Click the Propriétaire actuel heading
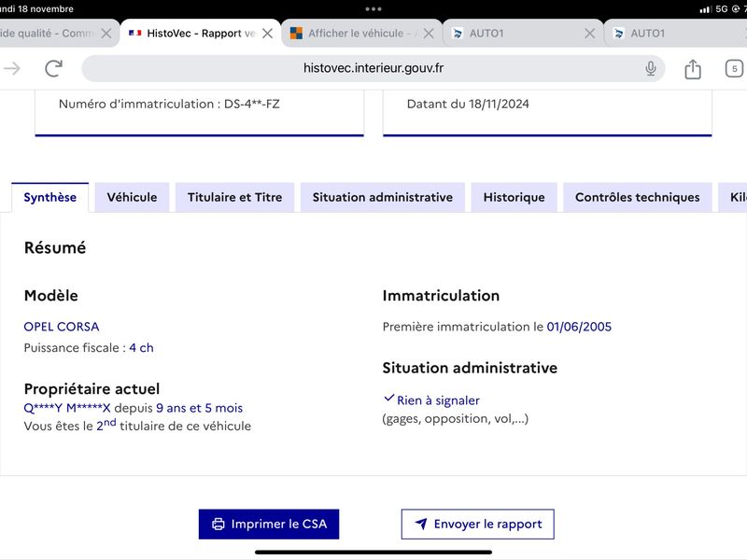747x560 pixels. (x=92, y=389)
